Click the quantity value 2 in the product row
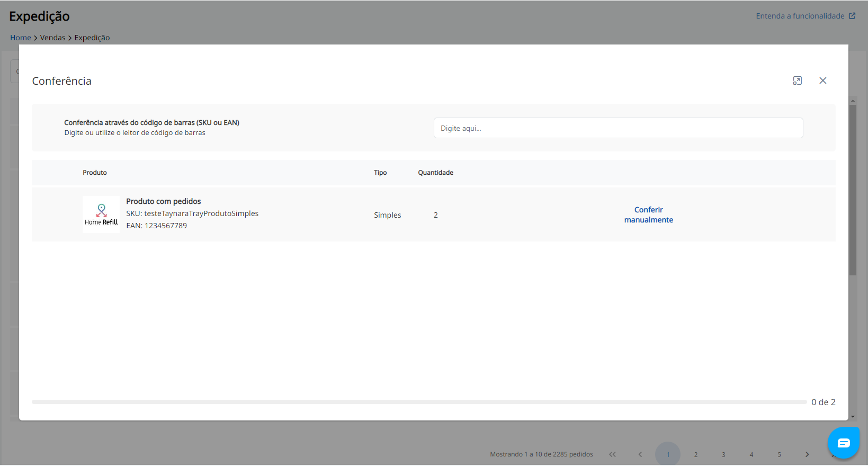 pos(435,215)
